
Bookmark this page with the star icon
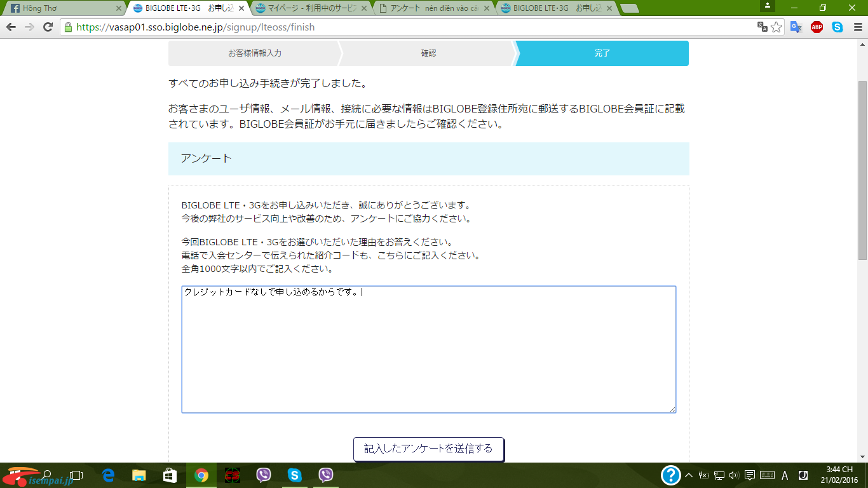(776, 27)
